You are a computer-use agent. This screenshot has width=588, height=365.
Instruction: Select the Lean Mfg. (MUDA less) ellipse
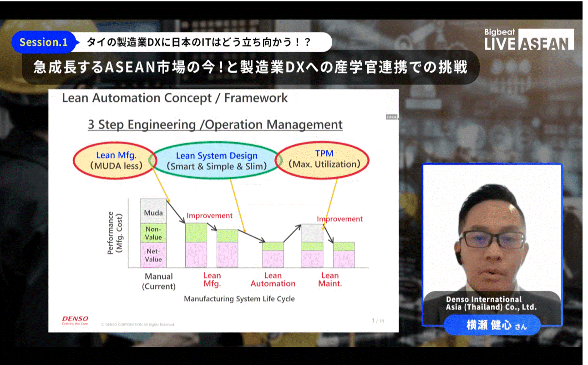115,160
